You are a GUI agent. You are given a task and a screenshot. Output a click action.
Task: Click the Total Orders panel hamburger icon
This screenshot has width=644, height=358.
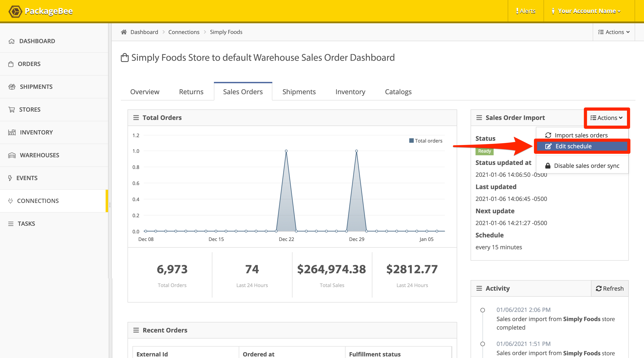click(136, 117)
